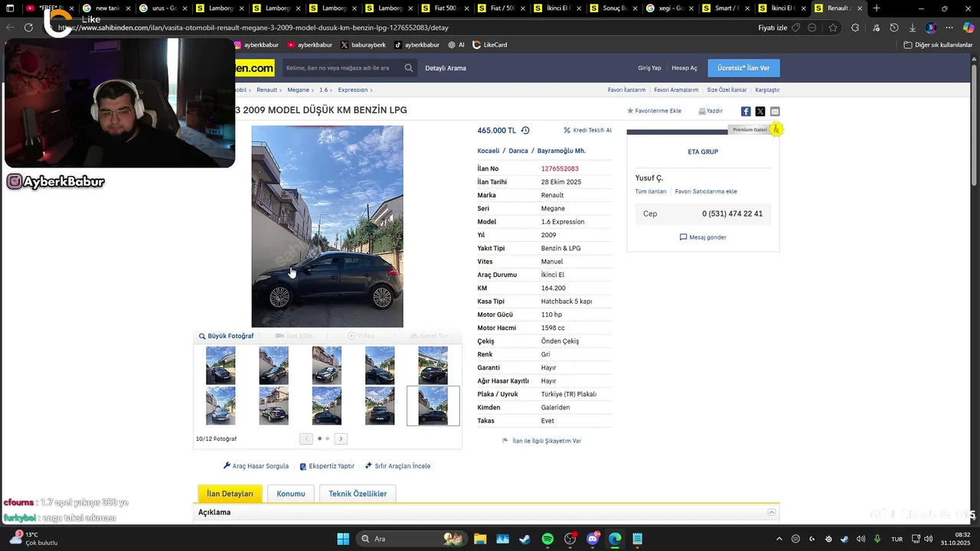The height and width of the screenshot is (551, 980).
Task: Click the main large car photo
Action: (327, 227)
